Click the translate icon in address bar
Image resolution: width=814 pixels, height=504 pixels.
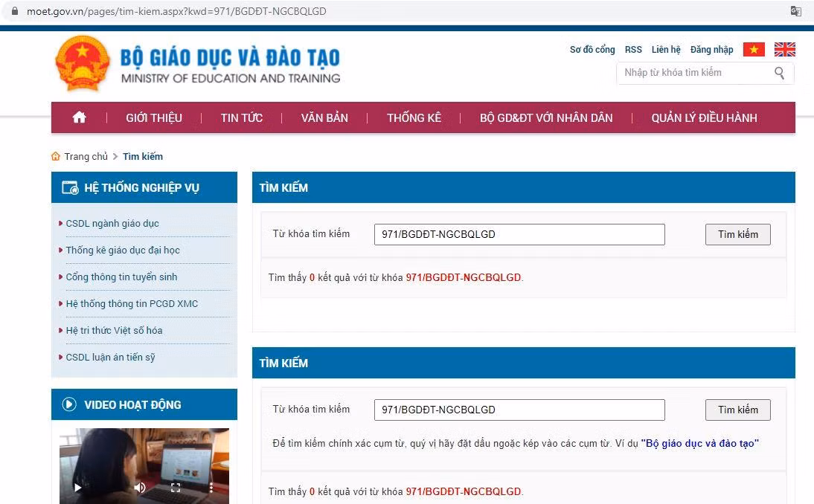pos(795,11)
